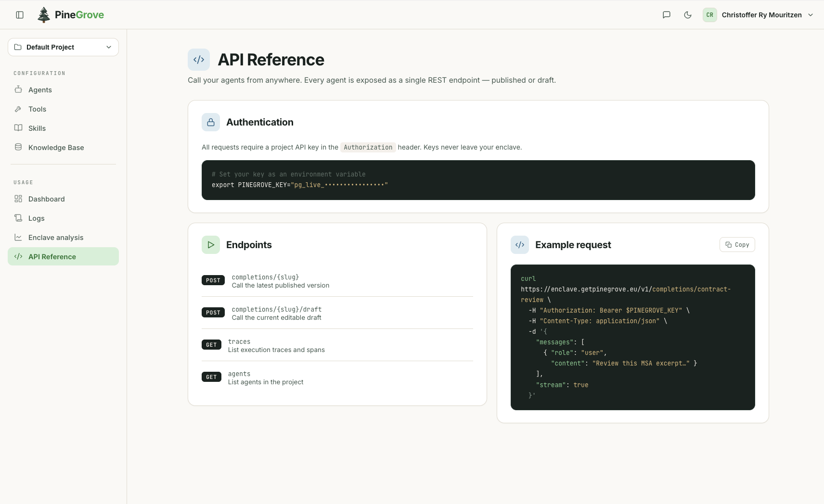Click the Authentication lock icon
The width and height of the screenshot is (824, 504).
pyautogui.click(x=211, y=122)
